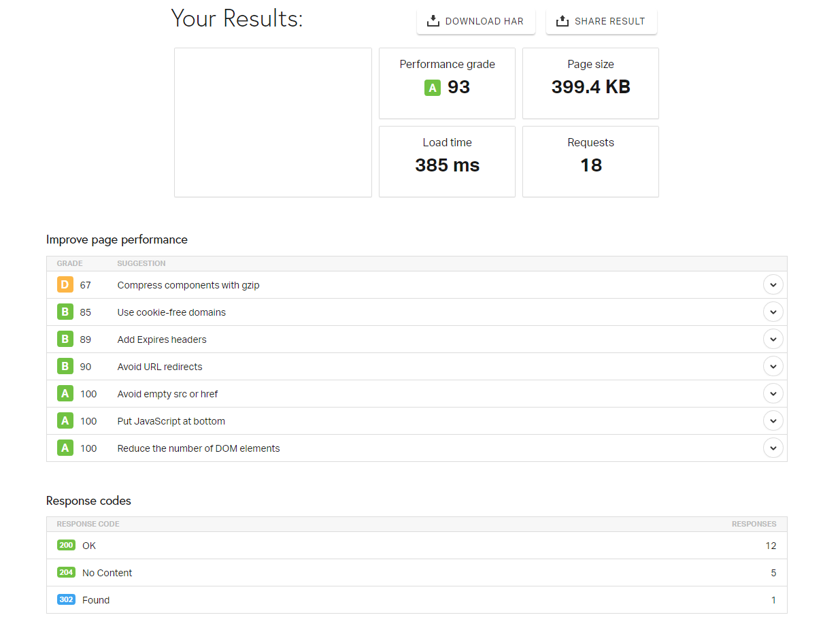This screenshot has width=840, height=630.
Task: Click the green A badge beside 93
Action: point(432,88)
